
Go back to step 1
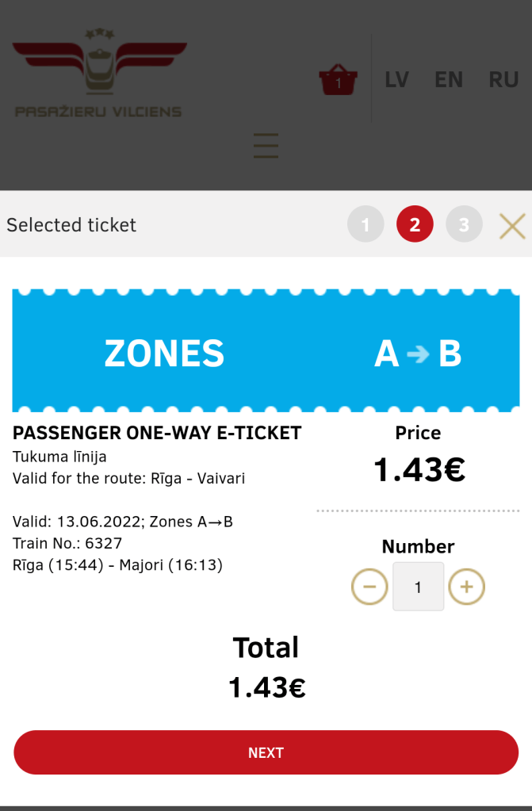point(366,225)
